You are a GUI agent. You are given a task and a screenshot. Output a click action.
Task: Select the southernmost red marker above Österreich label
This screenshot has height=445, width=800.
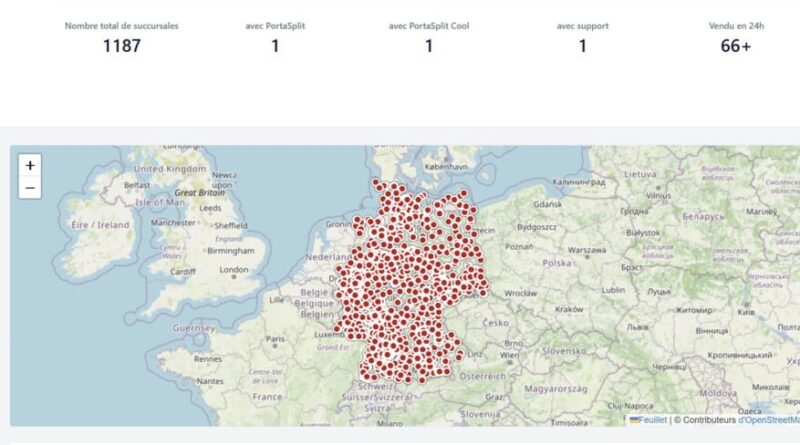422,380
